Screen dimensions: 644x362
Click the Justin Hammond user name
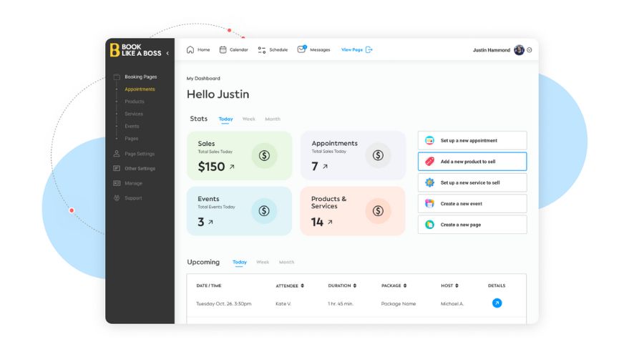pyautogui.click(x=491, y=50)
